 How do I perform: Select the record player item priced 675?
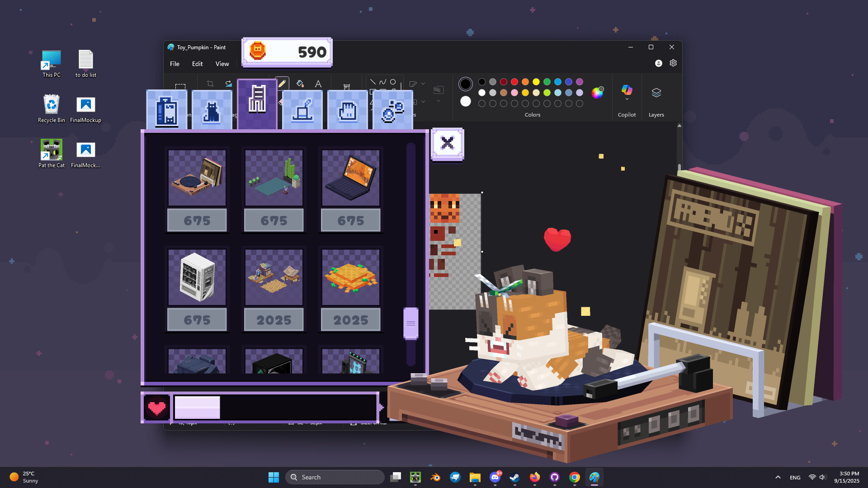pyautogui.click(x=197, y=178)
